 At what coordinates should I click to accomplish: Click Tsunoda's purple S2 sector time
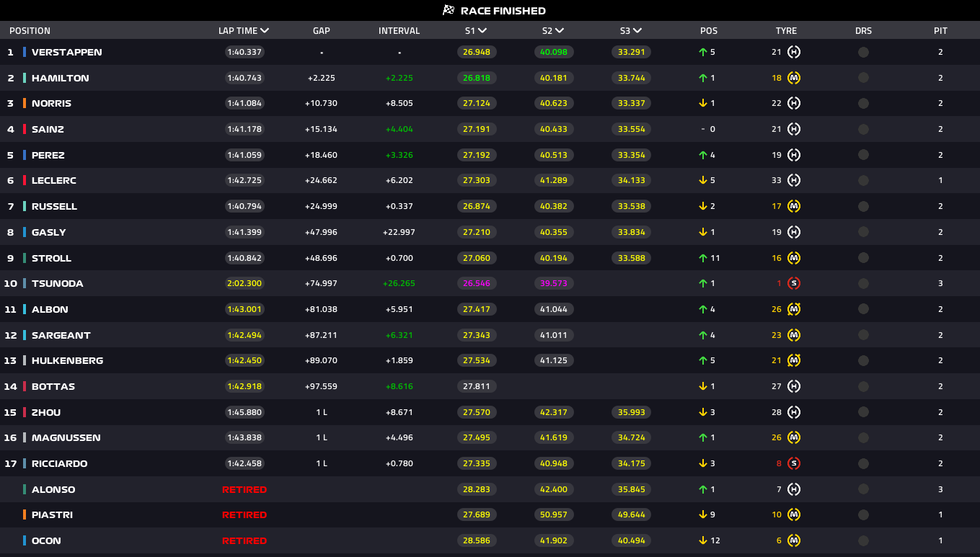point(553,283)
